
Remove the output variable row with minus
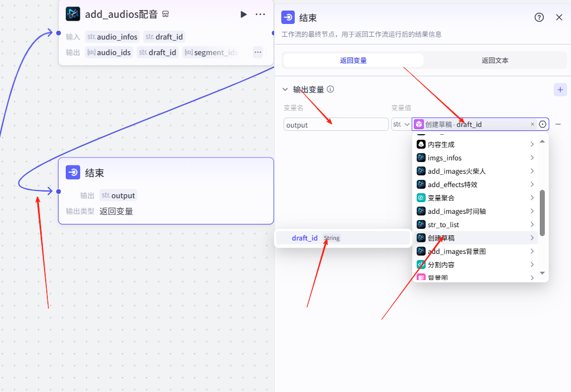(558, 124)
